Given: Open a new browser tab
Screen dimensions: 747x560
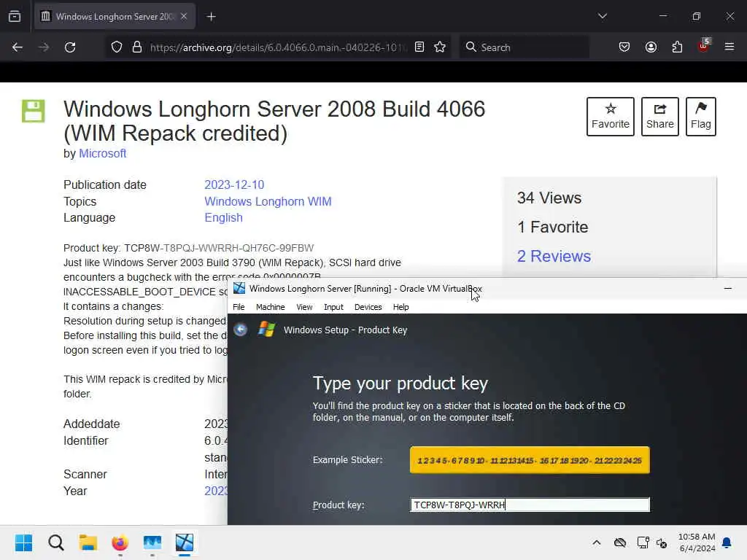Looking at the screenshot, I should click(x=211, y=17).
